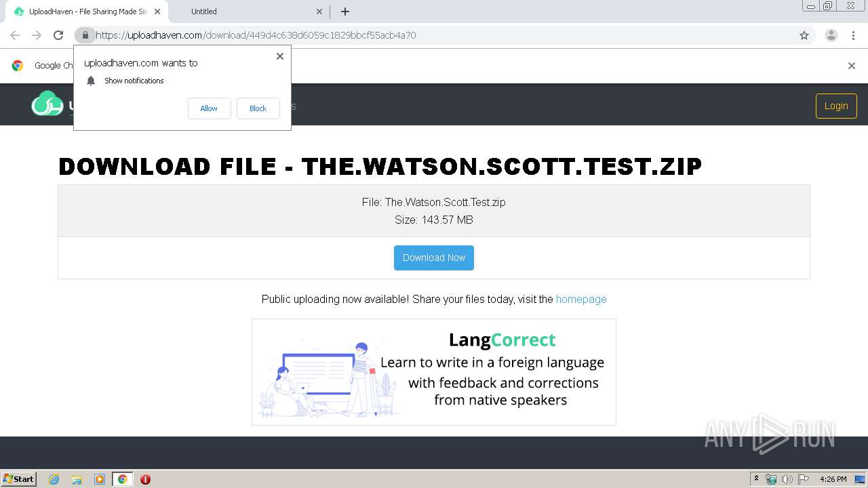The width and height of the screenshot is (868, 488).
Task: Click the action center flag icon
Action: tap(804, 479)
